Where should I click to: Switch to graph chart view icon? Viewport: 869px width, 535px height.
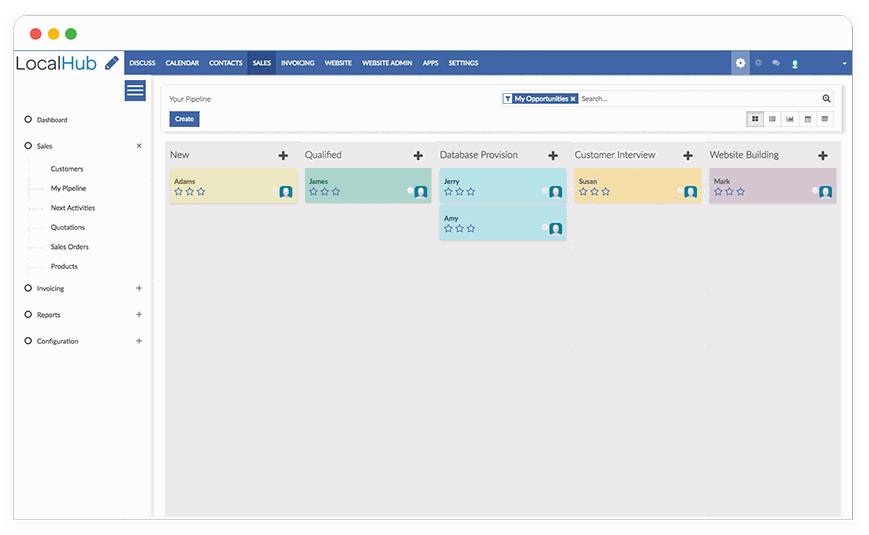click(x=790, y=119)
